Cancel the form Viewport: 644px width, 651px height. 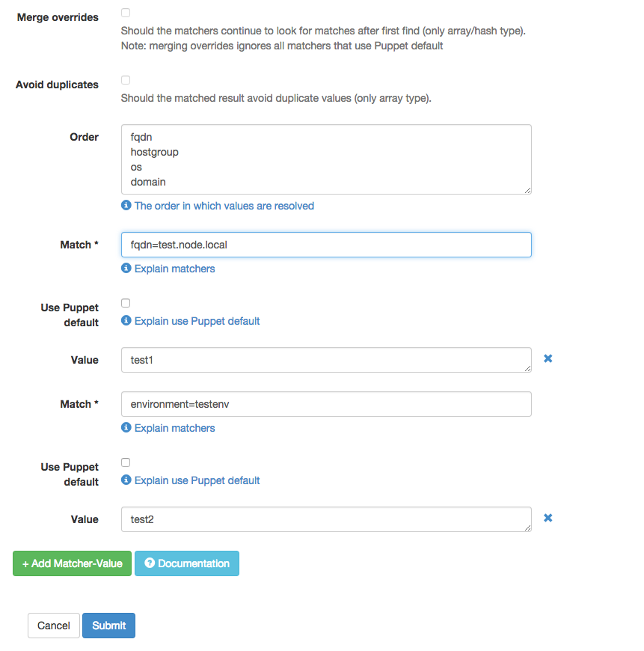click(54, 626)
